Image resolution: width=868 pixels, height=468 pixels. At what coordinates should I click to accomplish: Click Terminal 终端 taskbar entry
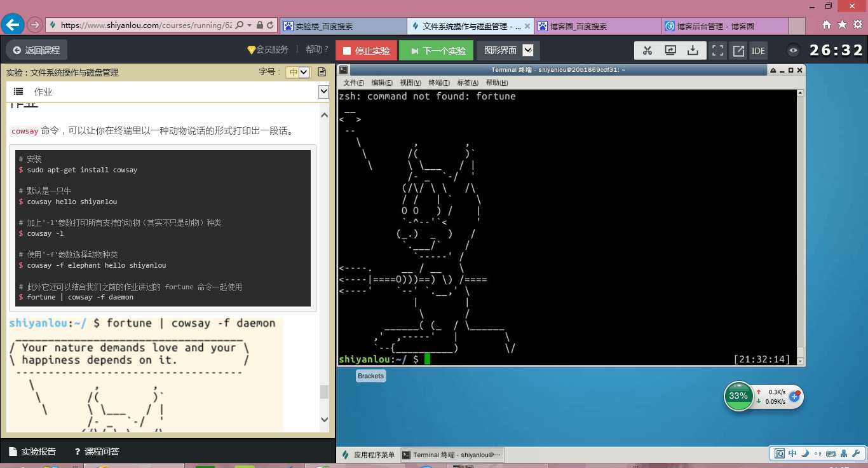click(452, 455)
